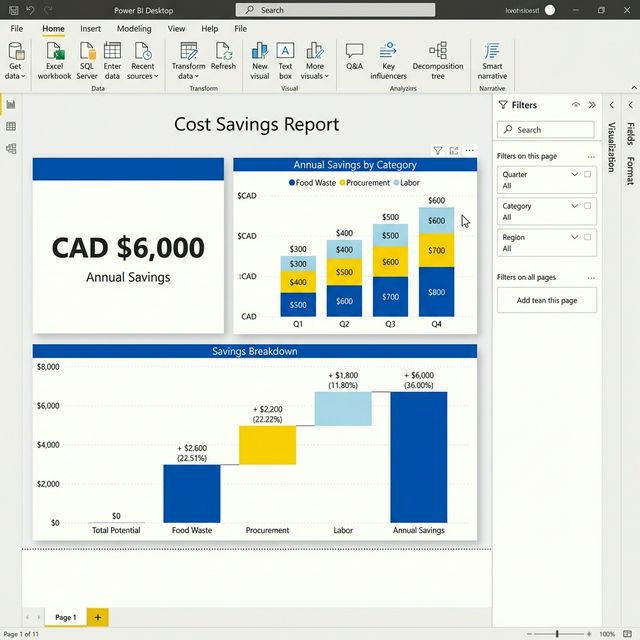Switch to the Modeling ribbon tab
The width and height of the screenshot is (640, 640).
134,29
